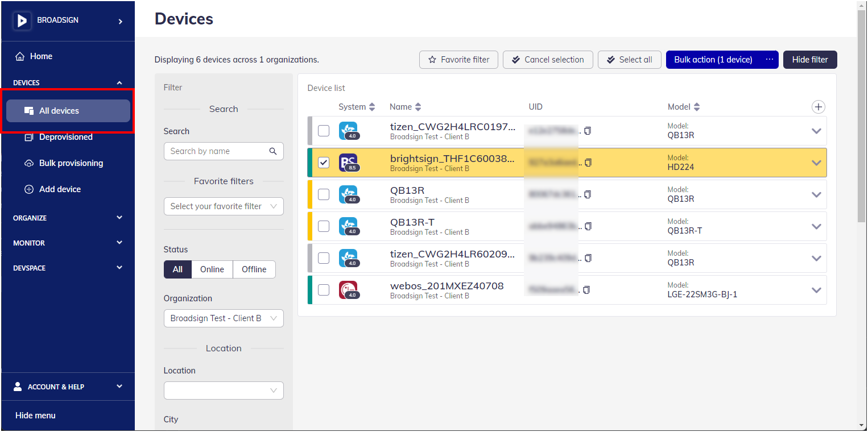868x432 pixels.
Task: Expand the Broadsign sidebar arrow
Action: pos(120,21)
